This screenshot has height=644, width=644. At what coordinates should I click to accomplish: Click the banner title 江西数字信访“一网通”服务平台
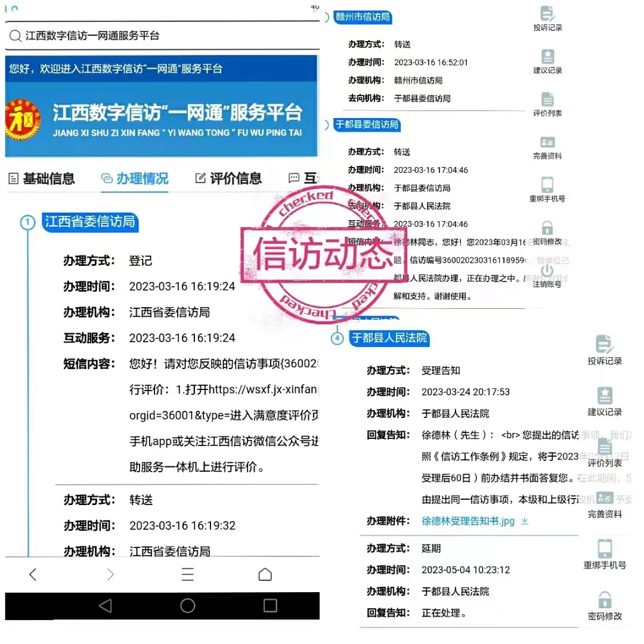point(178,112)
